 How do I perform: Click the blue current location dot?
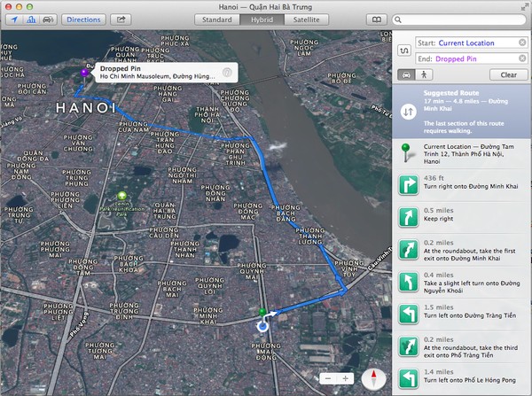pos(262,327)
